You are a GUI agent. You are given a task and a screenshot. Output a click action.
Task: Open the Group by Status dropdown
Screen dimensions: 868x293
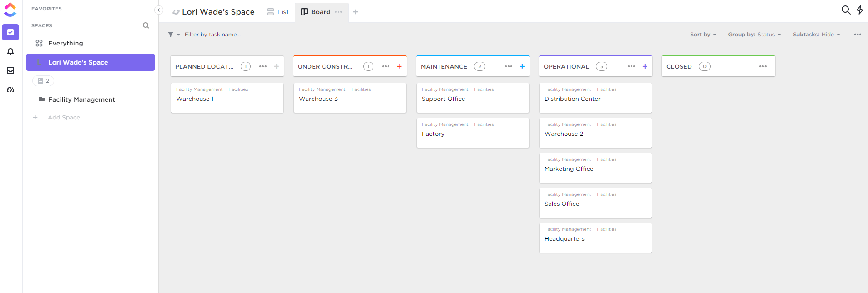click(x=754, y=35)
